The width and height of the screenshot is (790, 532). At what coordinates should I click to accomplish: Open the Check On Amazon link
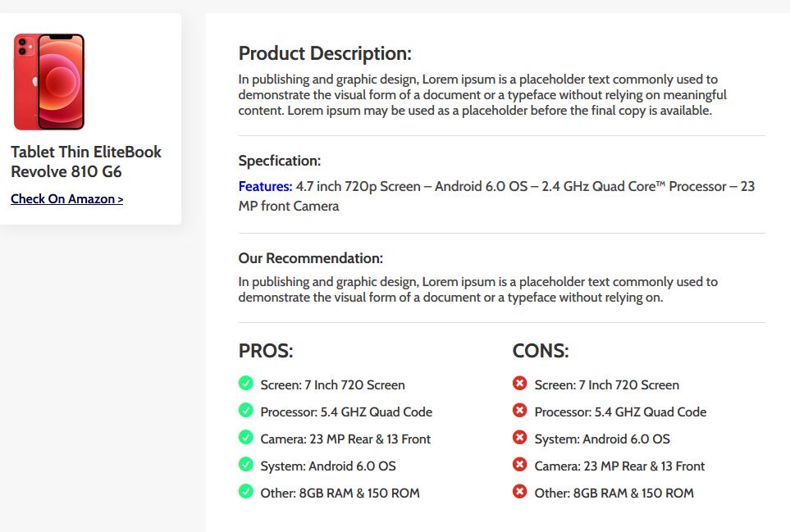pos(67,199)
